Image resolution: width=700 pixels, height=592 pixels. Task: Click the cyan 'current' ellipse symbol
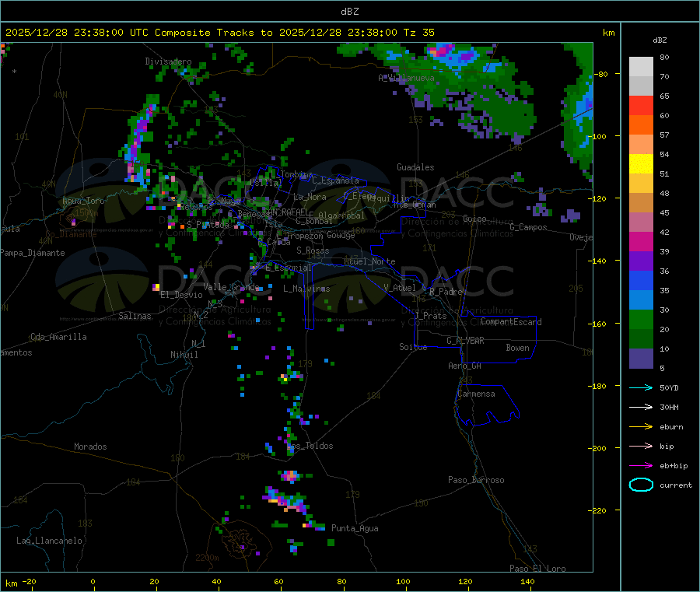click(x=641, y=485)
